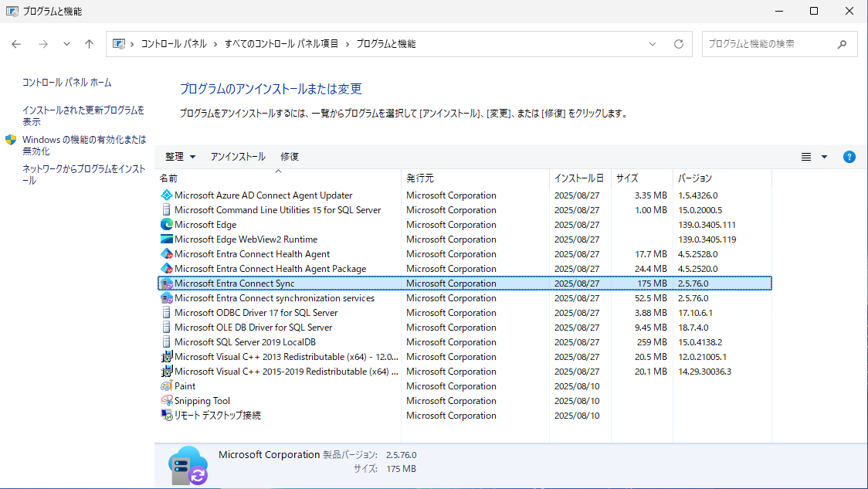The width and height of the screenshot is (868, 489).
Task: Open help with the blue question mark icon
Action: point(849,157)
